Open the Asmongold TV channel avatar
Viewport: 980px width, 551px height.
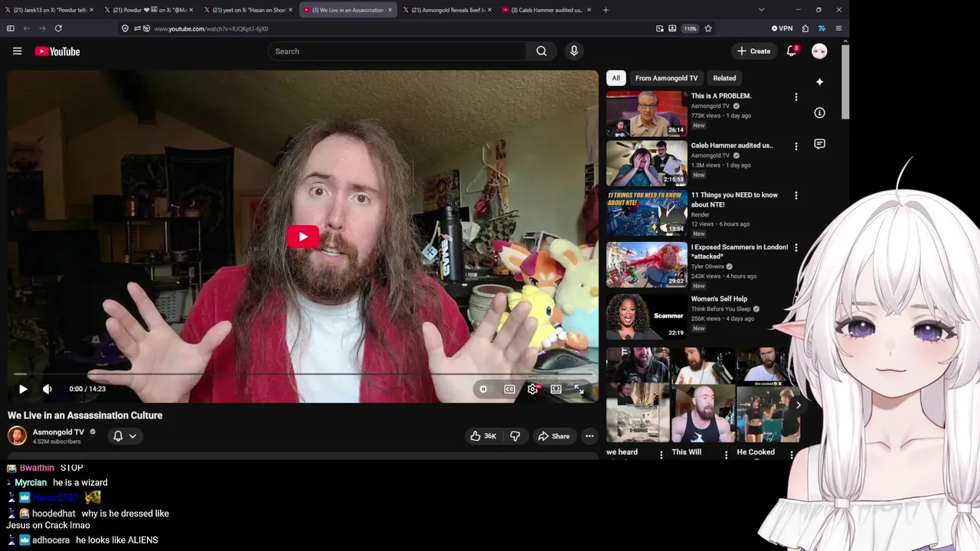tap(17, 435)
